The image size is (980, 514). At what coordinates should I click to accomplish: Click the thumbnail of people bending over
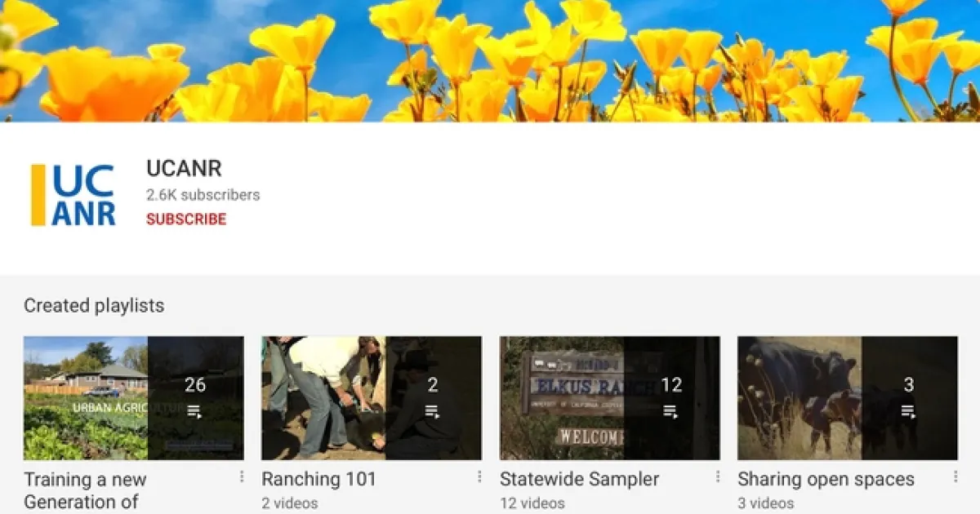point(323,398)
